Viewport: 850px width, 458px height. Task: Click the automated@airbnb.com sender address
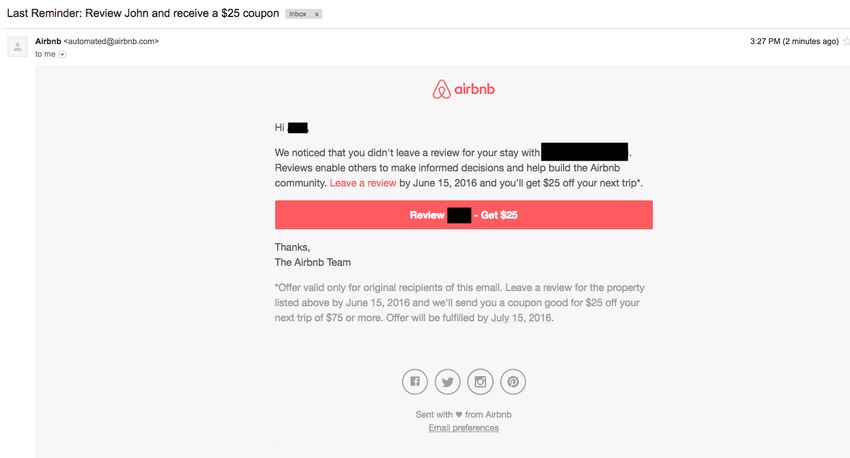coord(111,41)
